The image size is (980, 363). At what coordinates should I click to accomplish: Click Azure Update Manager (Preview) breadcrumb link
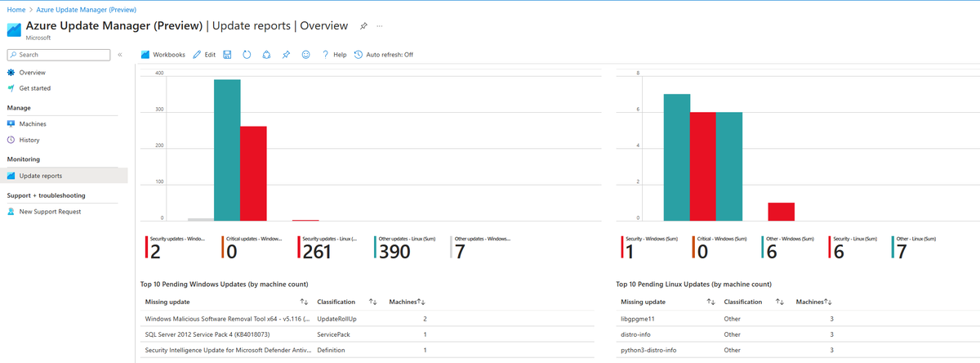(x=87, y=10)
